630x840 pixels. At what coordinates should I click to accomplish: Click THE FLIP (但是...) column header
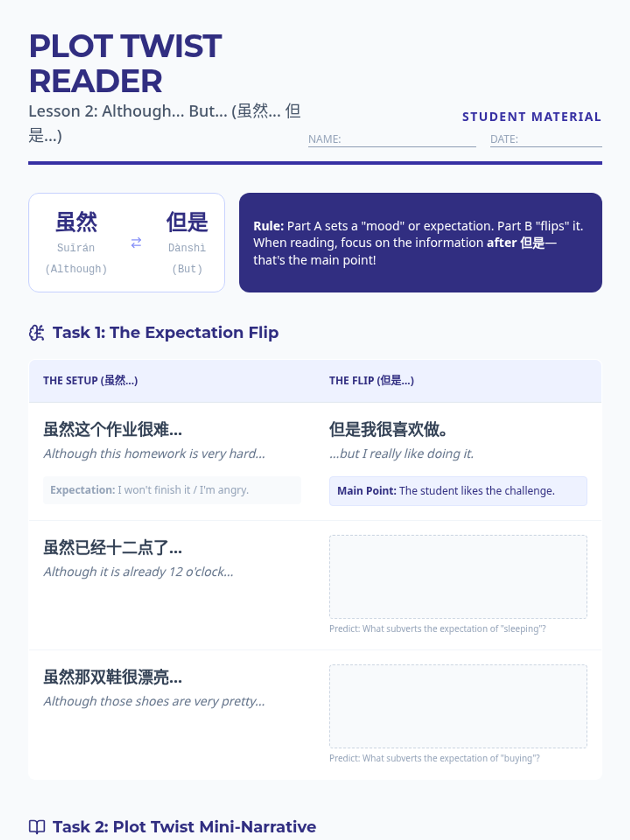(x=371, y=381)
